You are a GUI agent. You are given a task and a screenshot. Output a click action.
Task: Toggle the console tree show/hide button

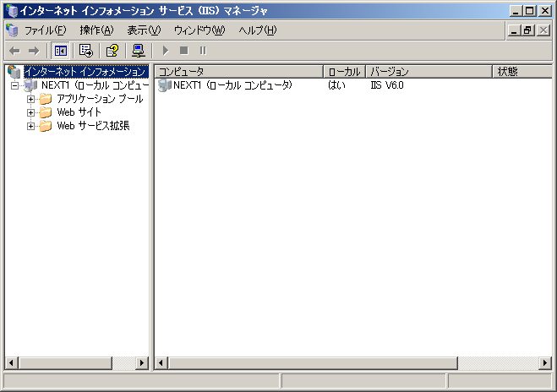(61, 51)
